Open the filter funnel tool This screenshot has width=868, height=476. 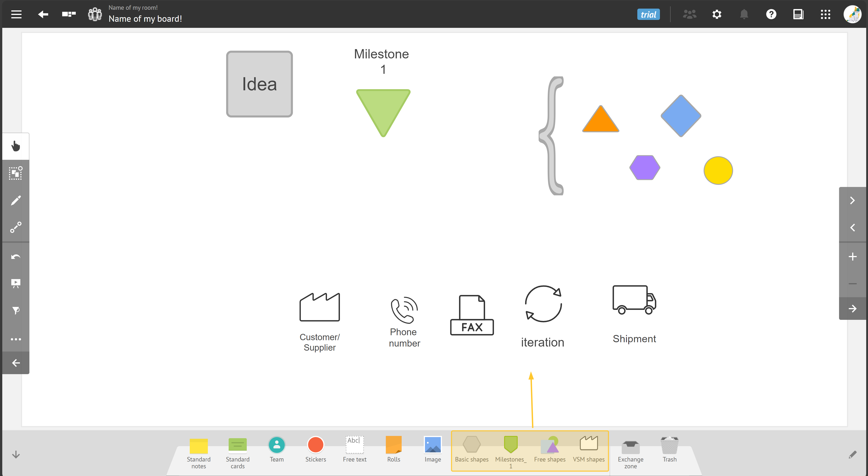16,310
